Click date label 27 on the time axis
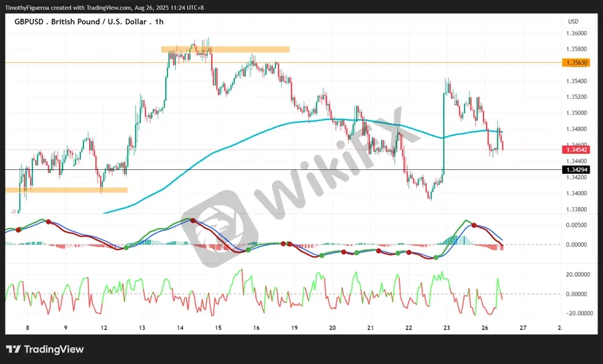Screen dimensions: 603x364 coord(523,328)
